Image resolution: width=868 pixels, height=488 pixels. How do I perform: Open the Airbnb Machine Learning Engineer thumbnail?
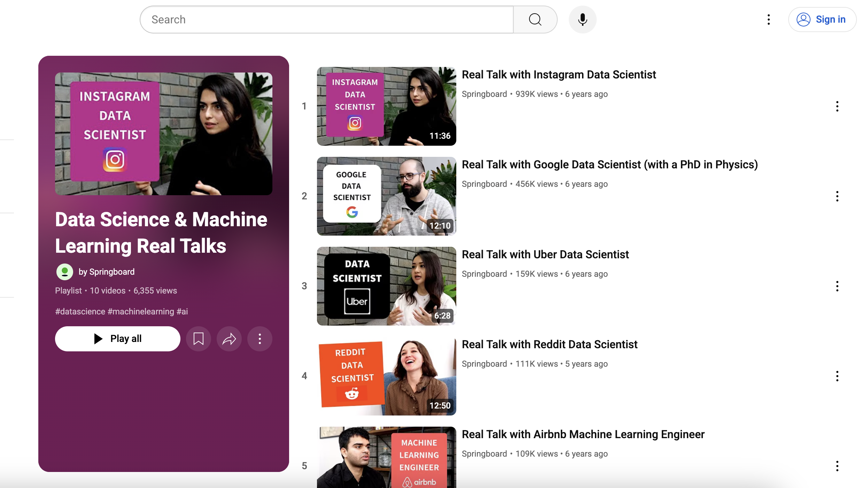387,457
